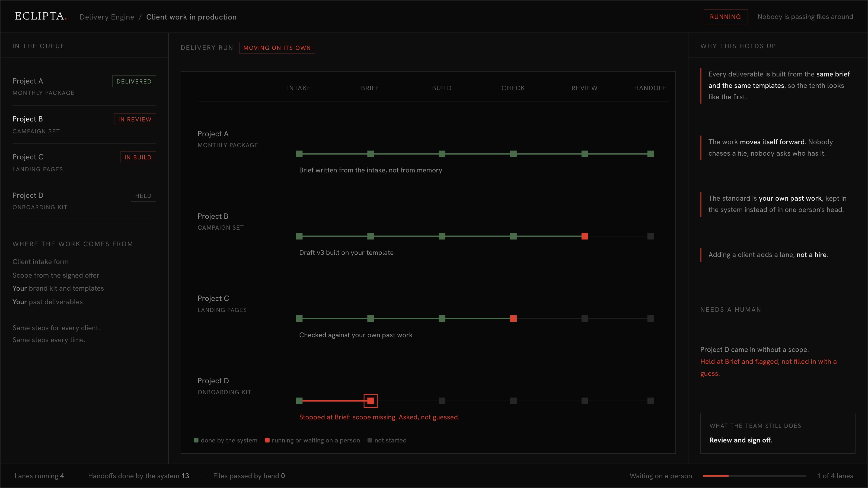Click Project B red Review marker

pos(585,236)
